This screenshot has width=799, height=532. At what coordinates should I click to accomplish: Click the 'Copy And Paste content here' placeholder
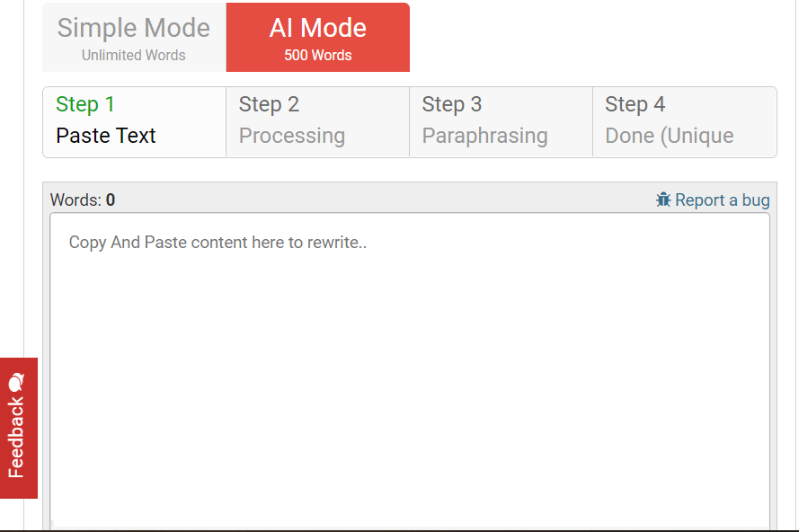click(x=218, y=242)
